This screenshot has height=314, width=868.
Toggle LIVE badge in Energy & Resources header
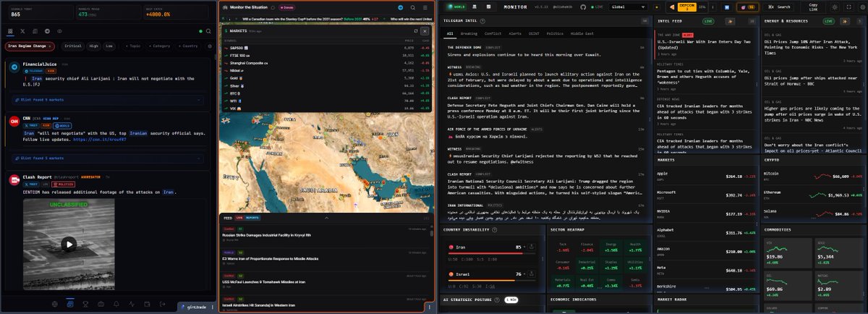[828, 21]
